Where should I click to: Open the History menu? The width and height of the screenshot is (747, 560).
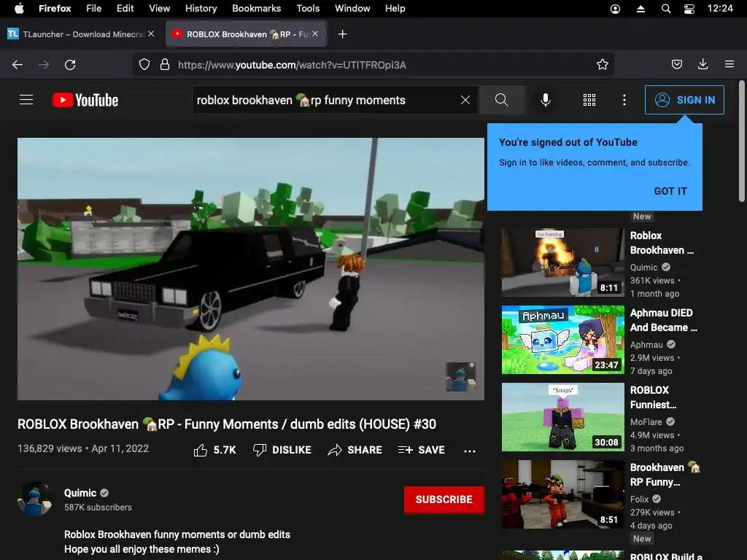[x=201, y=9]
